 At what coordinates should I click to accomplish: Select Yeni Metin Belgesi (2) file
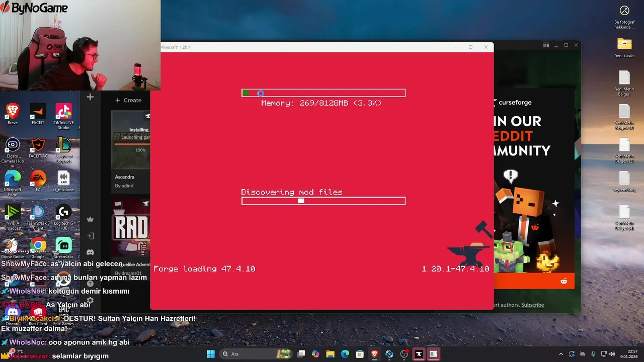coord(624,150)
